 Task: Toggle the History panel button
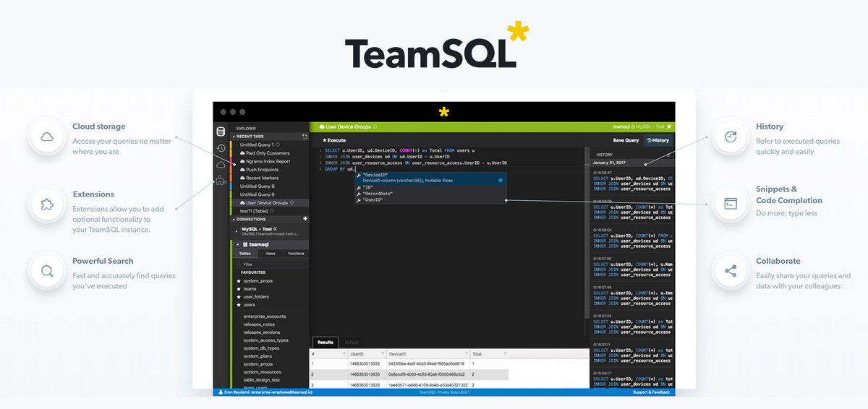coord(658,140)
